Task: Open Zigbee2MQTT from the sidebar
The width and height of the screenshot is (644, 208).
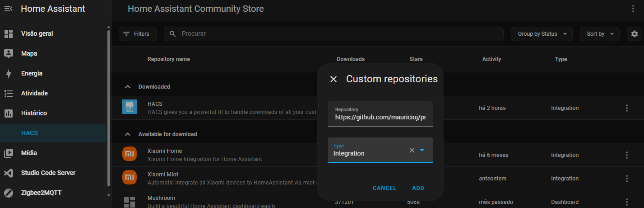Action: (53, 193)
